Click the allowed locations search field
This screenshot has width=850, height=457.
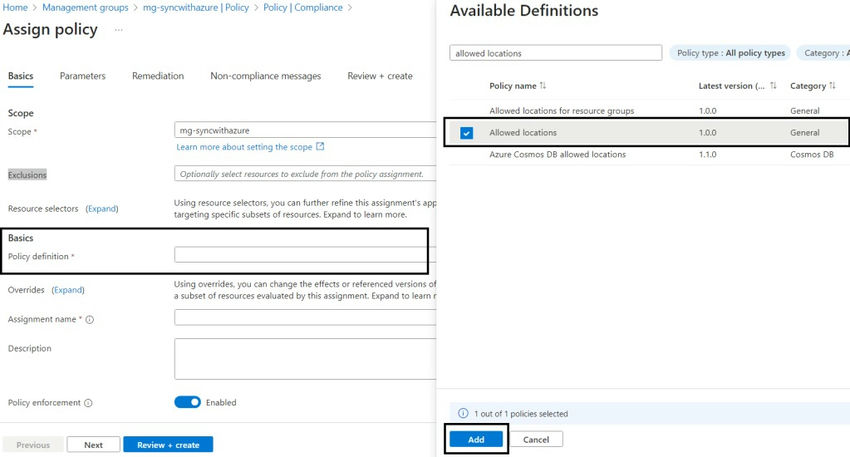[x=555, y=53]
